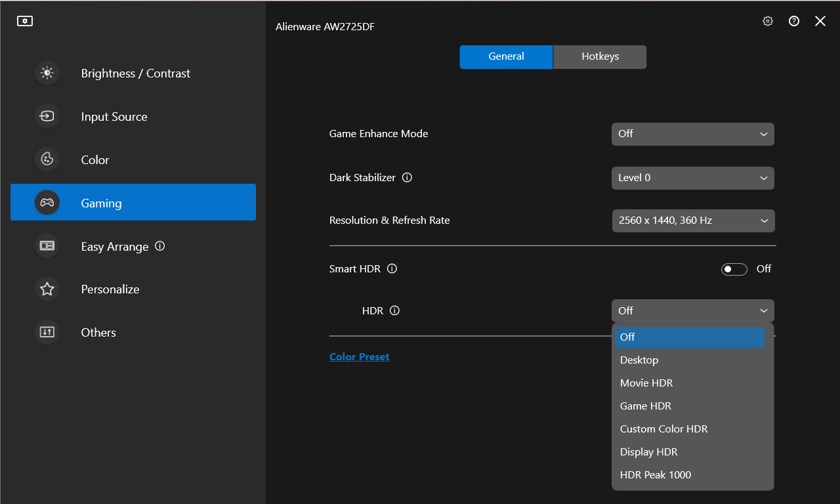Close the Display Manager window
The height and width of the screenshot is (504, 840).
point(820,21)
